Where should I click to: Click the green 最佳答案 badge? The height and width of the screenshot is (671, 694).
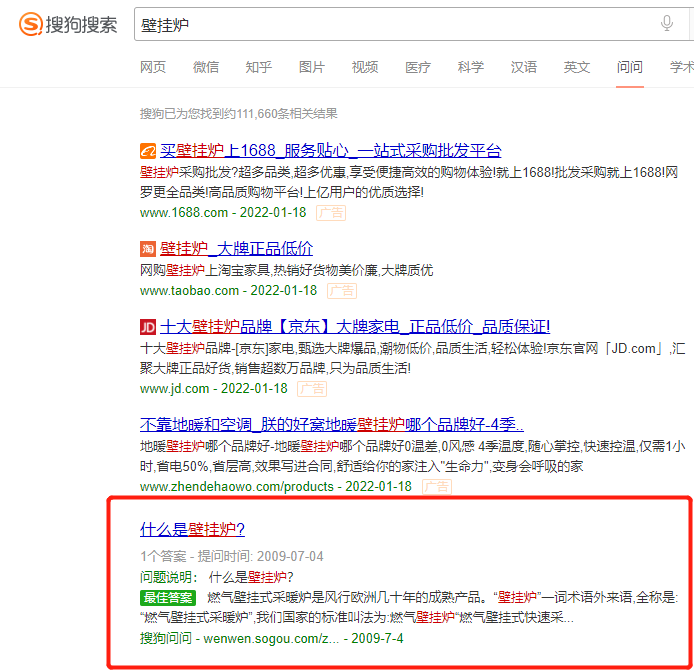click(x=168, y=598)
